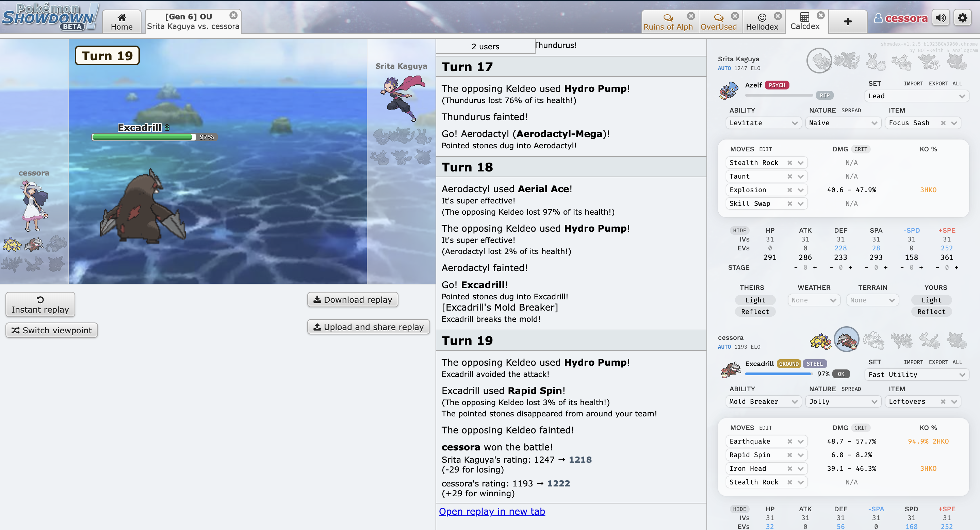Open the WEATHER dropdown
Image resolution: width=980 pixels, height=530 pixels.
[814, 300]
